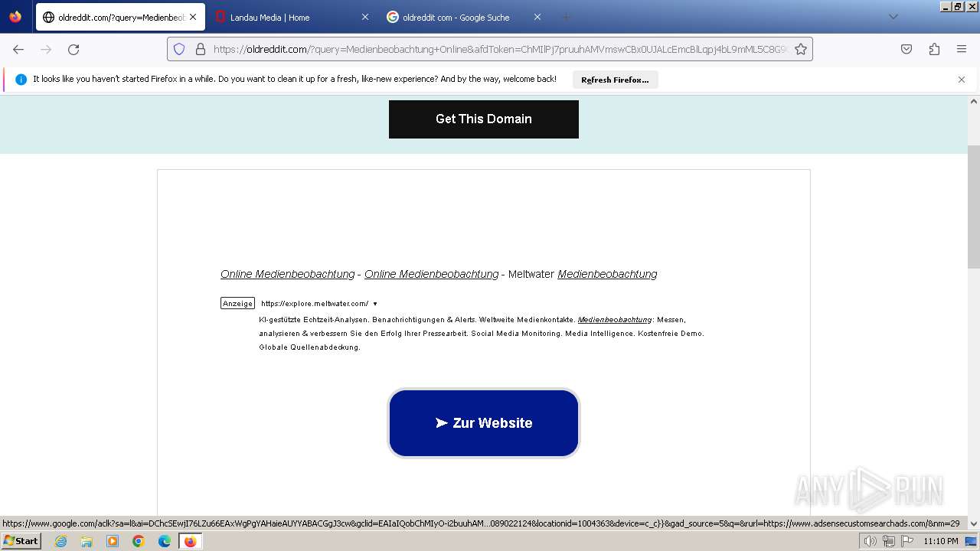Screen dimensions: 980x551
Task: Click the site security padlock icon
Action: tap(201, 49)
